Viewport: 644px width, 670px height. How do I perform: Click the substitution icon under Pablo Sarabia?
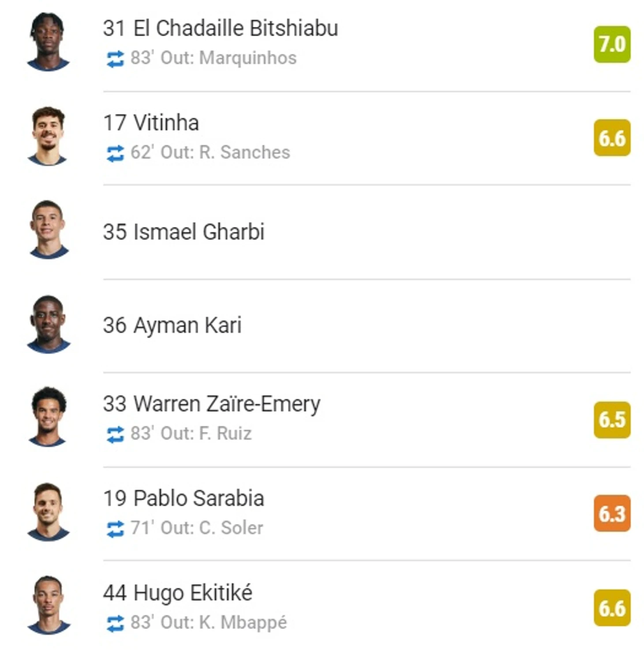click(x=115, y=529)
